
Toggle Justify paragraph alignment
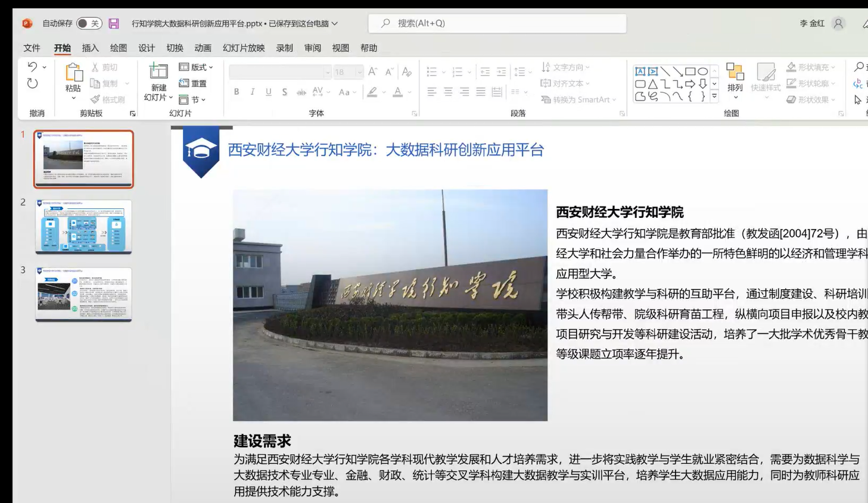480,92
